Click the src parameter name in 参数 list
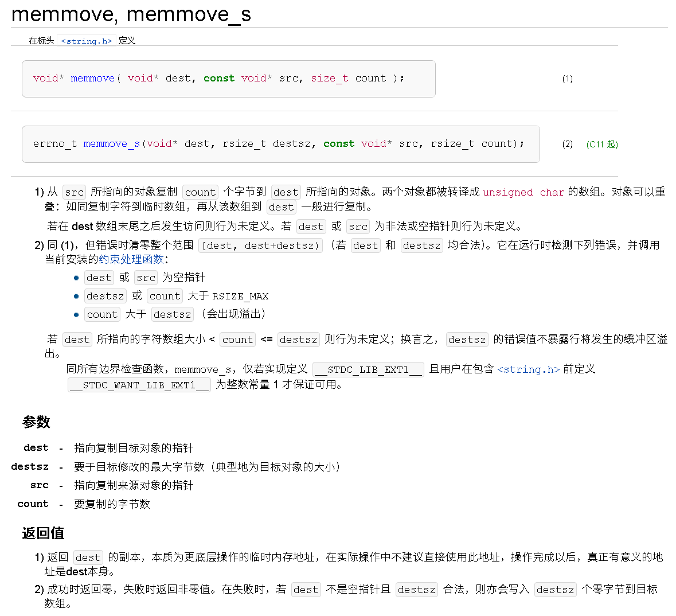Viewport: 676px width, 616px height. [39, 485]
